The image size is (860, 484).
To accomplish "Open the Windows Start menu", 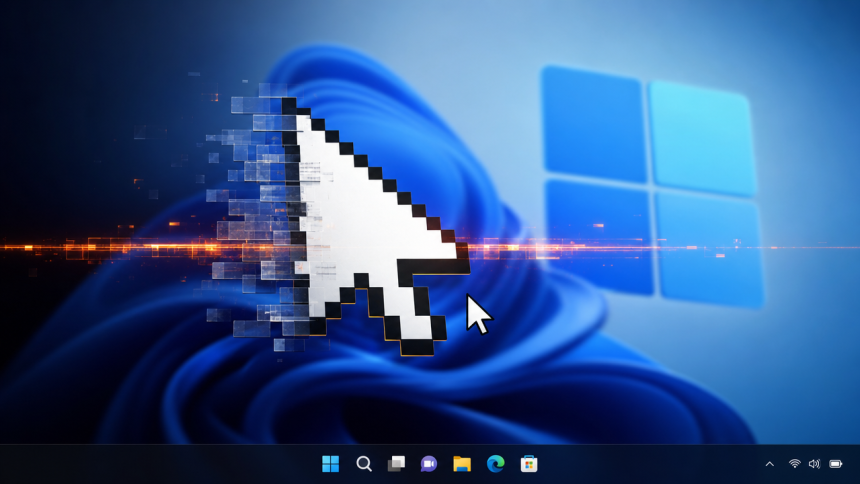I will click(330, 464).
